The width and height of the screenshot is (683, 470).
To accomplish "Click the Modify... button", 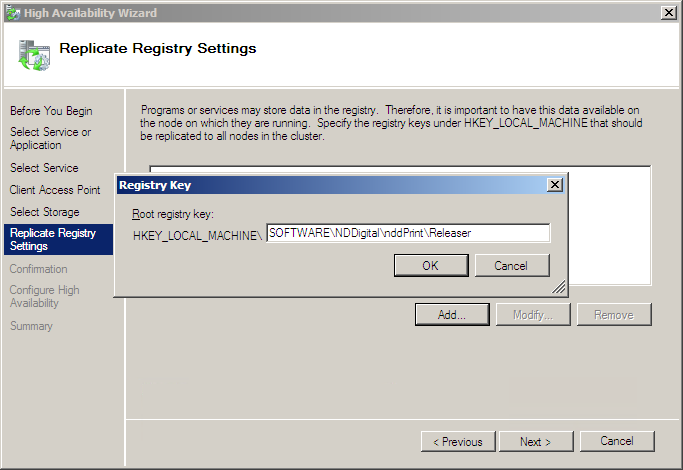I will 533,315.
